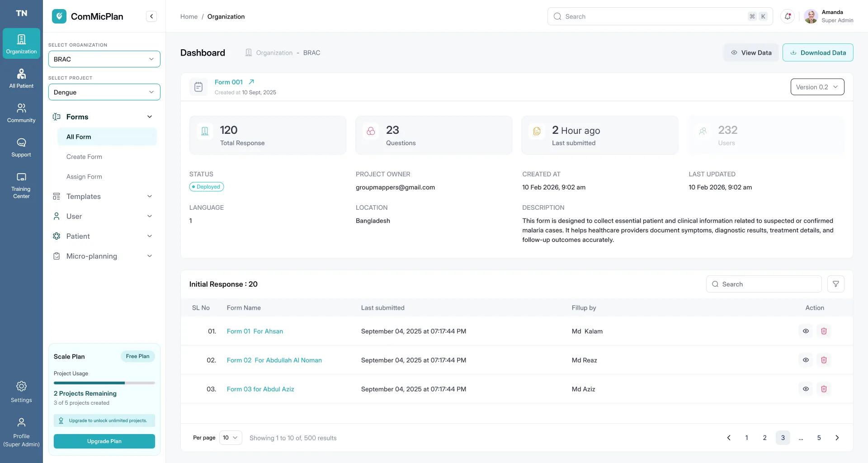Open filter icon for Initial Response

pos(836,284)
